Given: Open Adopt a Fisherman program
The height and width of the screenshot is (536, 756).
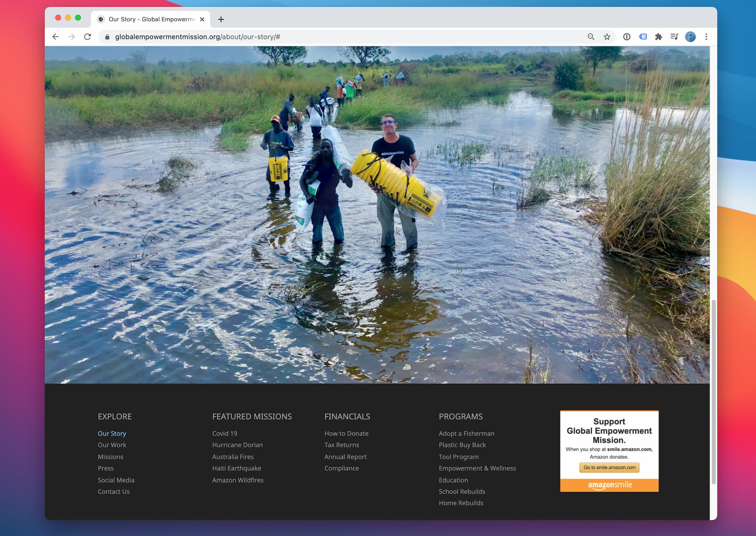Looking at the screenshot, I should [x=466, y=433].
